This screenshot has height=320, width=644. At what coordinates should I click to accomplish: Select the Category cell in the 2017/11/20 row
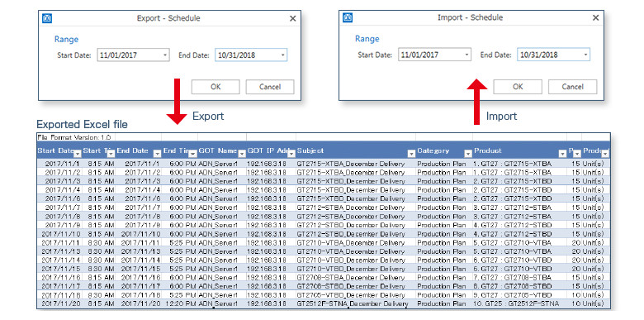[x=443, y=303]
